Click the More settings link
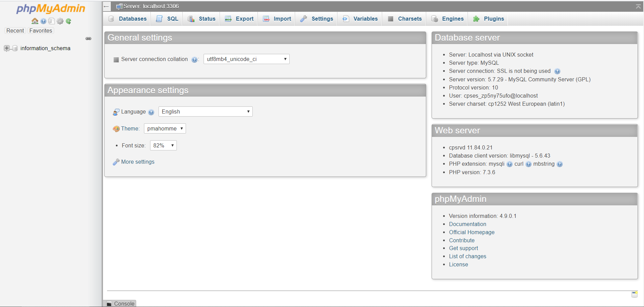Screen dimensions: 644x307 tap(138, 162)
